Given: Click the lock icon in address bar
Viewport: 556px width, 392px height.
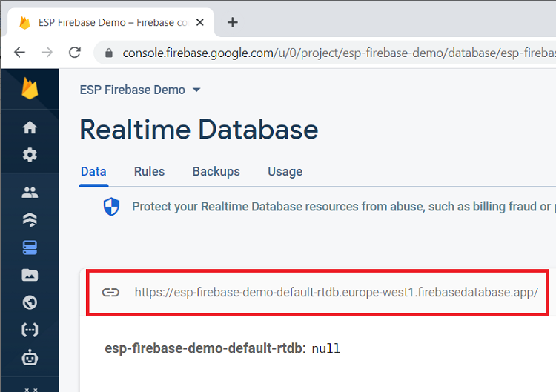Looking at the screenshot, I should tap(109, 53).
